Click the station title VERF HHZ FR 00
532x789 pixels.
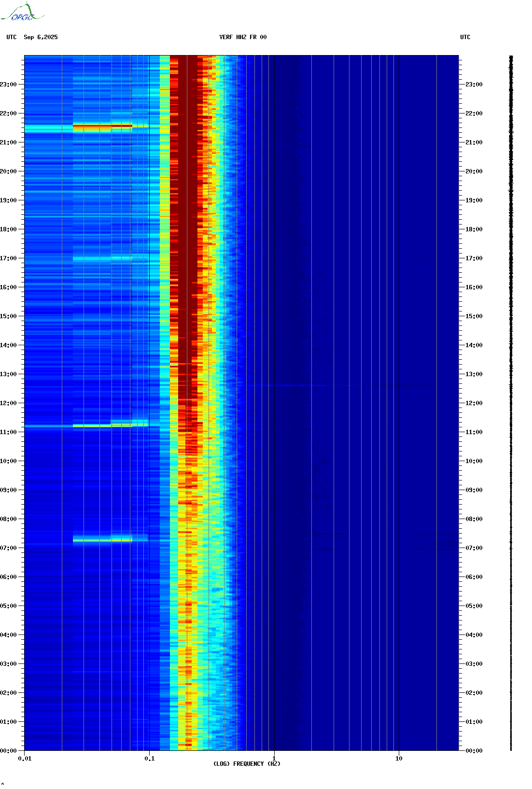[243, 37]
